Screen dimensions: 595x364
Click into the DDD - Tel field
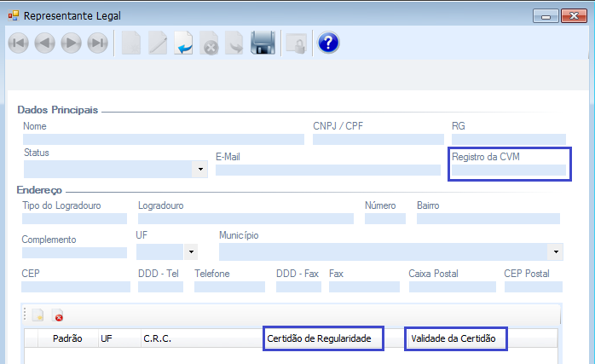pos(160,287)
